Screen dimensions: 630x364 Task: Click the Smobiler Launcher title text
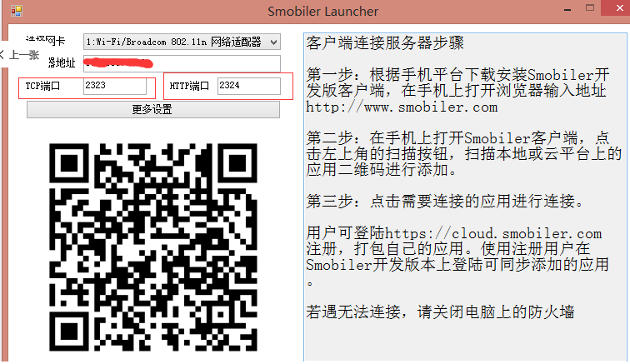pyautogui.click(x=323, y=12)
